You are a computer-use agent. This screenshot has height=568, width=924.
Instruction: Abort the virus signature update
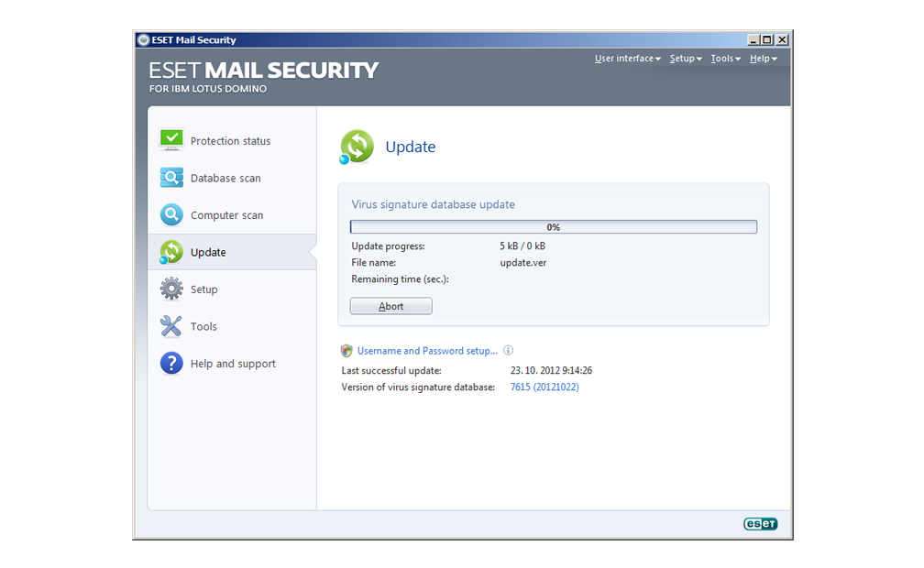(x=390, y=306)
